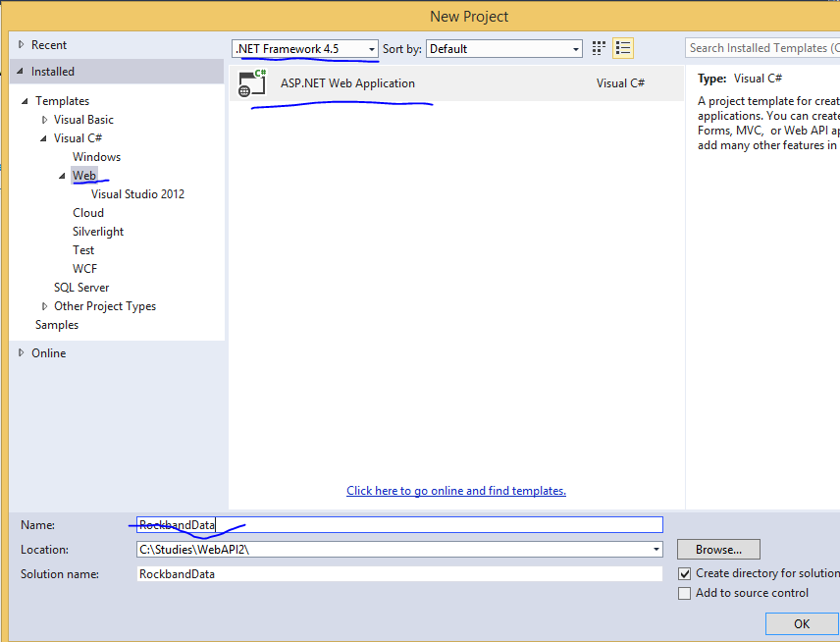The height and width of the screenshot is (642, 840).
Task: Select the ASP.NET Web Application template icon
Action: point(252,83)
